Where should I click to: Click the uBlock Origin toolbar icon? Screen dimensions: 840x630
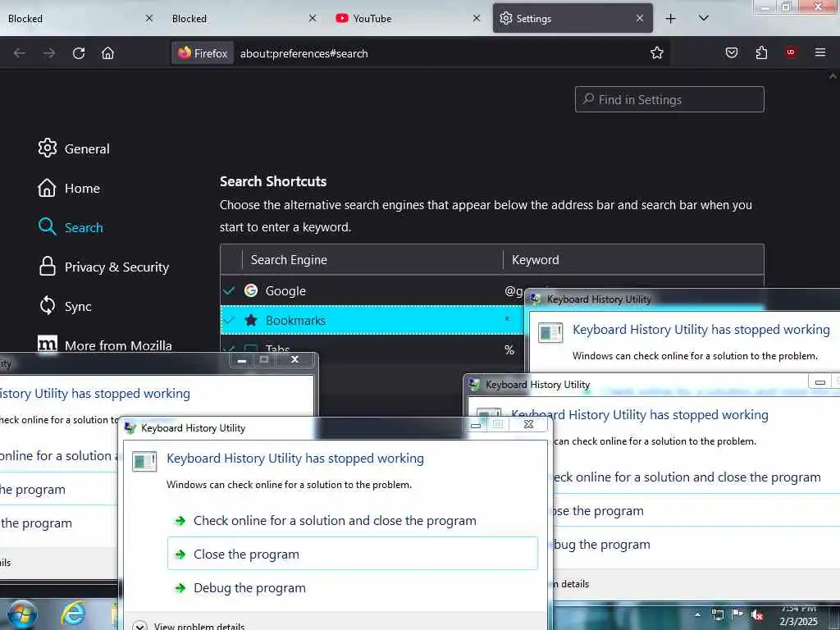point(791,52)
